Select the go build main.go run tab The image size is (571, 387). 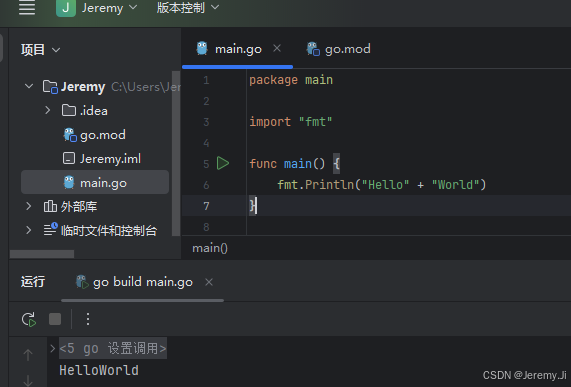pyautogui.click(x=143, y=282)
